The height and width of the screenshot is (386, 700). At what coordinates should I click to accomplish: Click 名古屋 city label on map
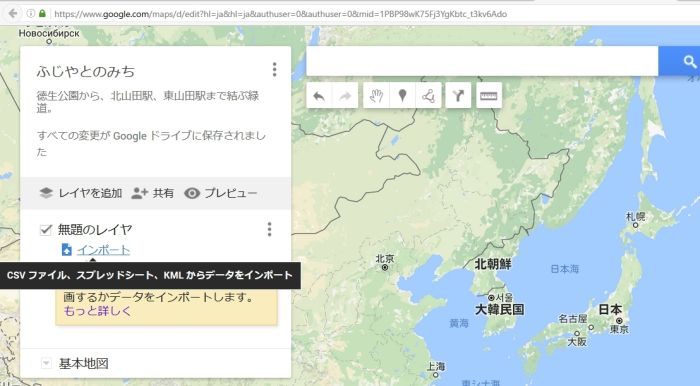pyautogui.click(x=573, y=319)
